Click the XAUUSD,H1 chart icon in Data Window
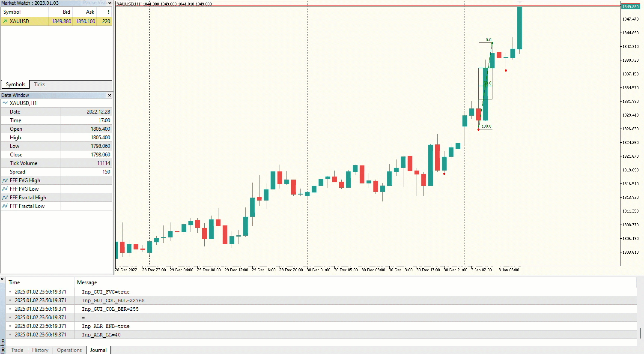This screenshot has width=644, height=354. pos(5,103)
